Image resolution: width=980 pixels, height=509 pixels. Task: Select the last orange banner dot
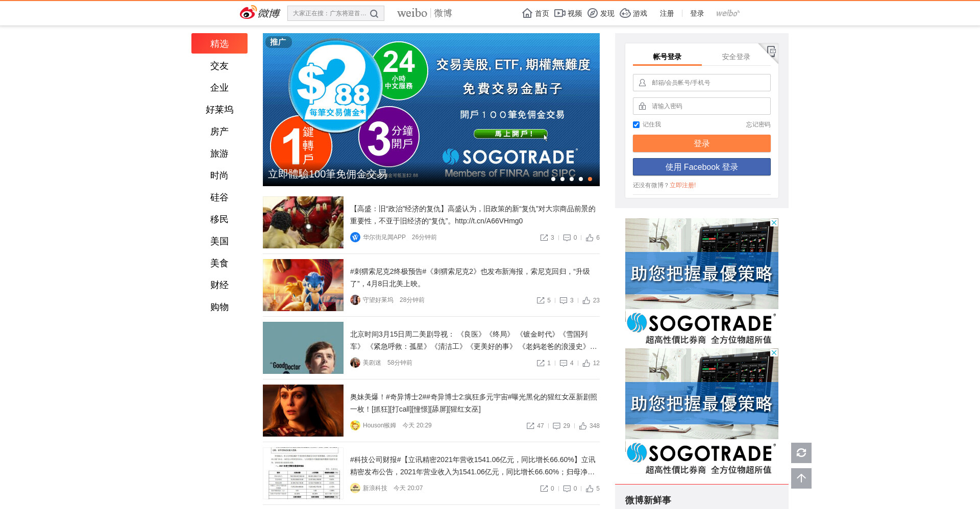pos(590,179)
